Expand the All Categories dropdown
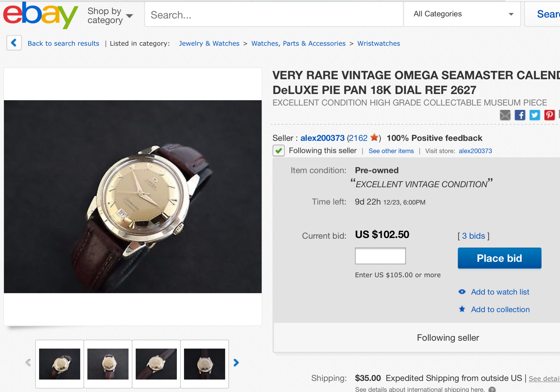Screen dimensions: 560x392 pyautogui.click(x=462, y=14)
